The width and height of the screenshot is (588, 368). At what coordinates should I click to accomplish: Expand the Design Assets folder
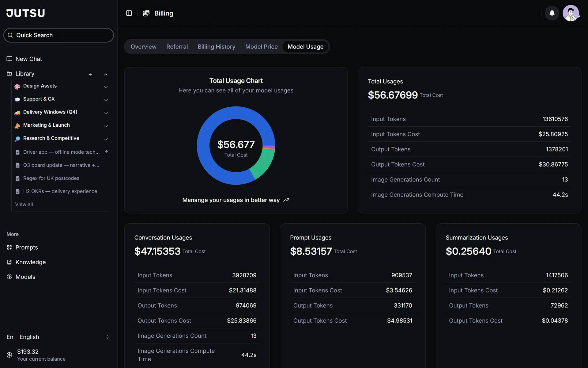(106, 87)
